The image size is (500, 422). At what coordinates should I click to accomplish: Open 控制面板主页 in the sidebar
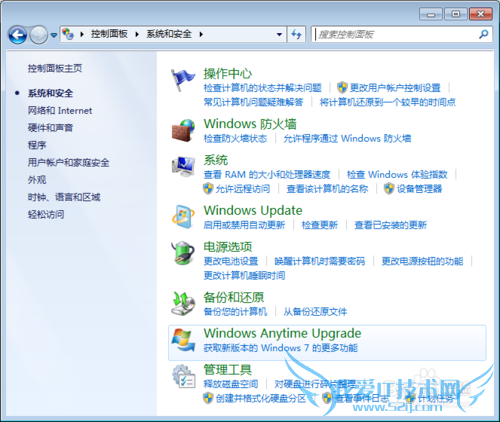coord(55,68)
